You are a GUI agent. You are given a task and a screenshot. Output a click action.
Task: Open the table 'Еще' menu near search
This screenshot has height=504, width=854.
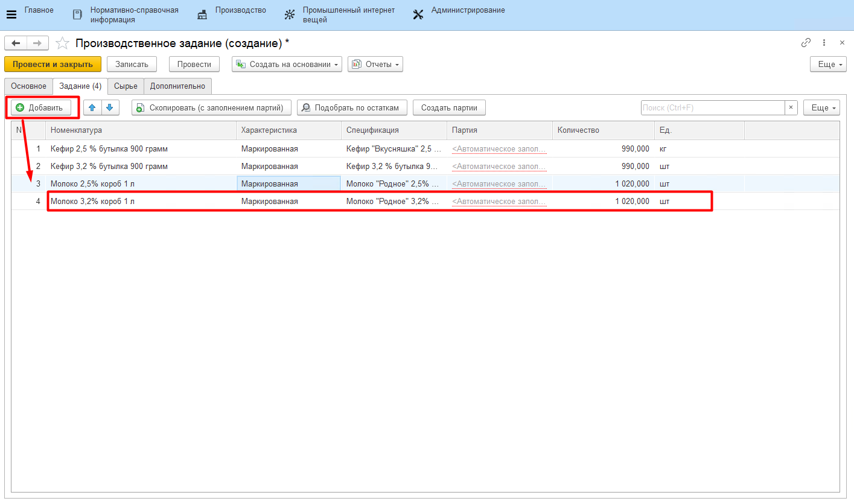[x=821, y=107]
